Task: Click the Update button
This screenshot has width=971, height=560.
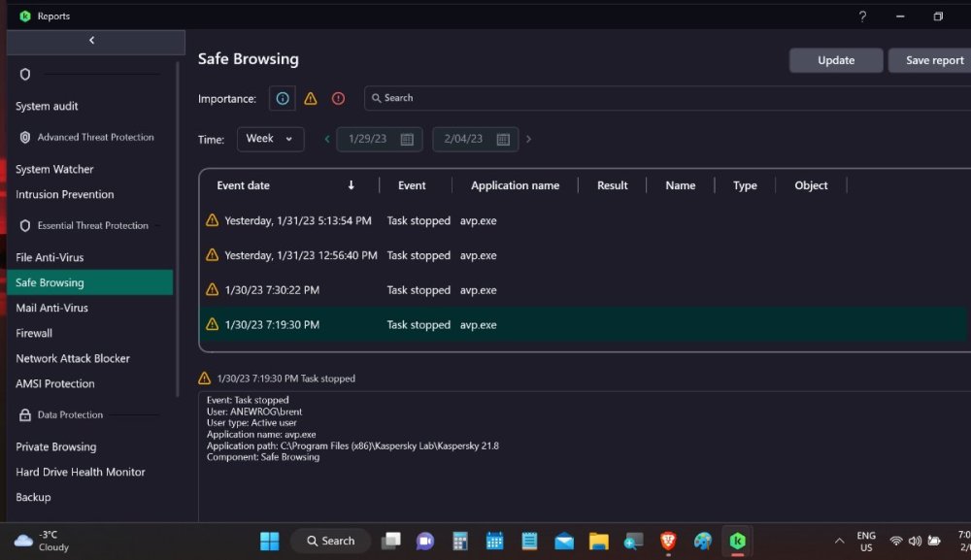Action: click(x=835, y=60)
